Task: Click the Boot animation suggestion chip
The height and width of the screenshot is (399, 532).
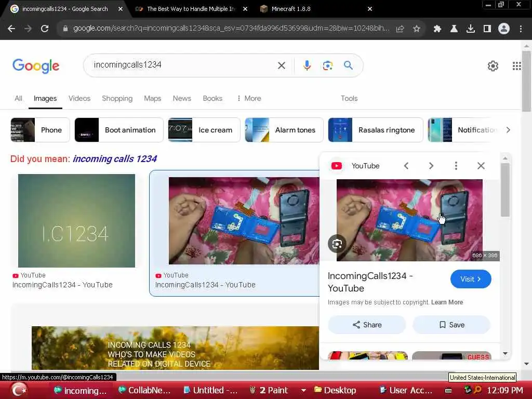Action: [x=119, y=130]
